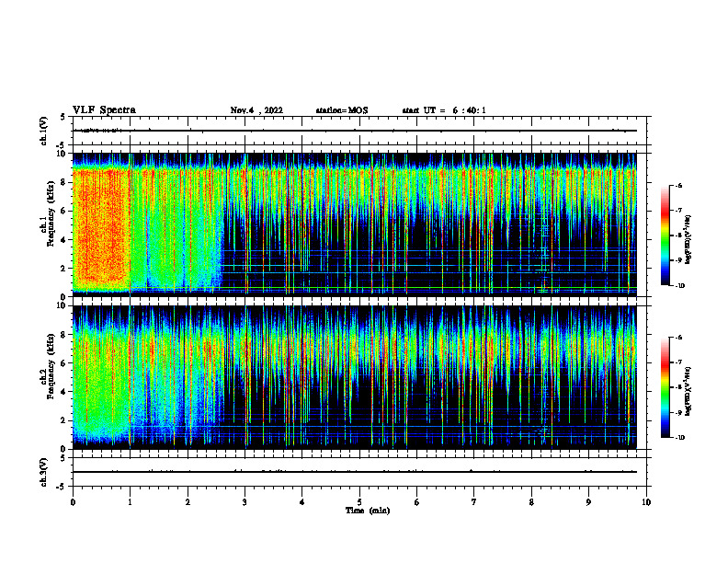Screen dimensions: 728x563
Task: Click the "4" kHz tick on ch.1 frequency axis
Action: pos(63,240)
